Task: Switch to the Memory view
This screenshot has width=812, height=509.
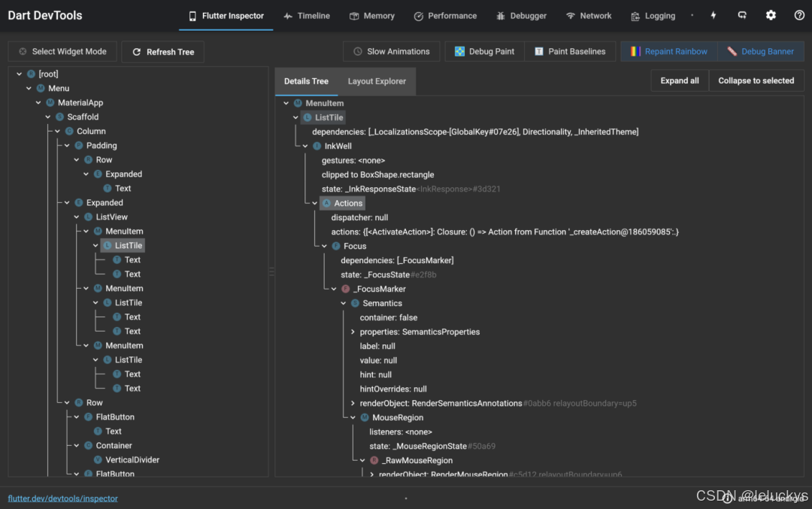Action: 371,15
